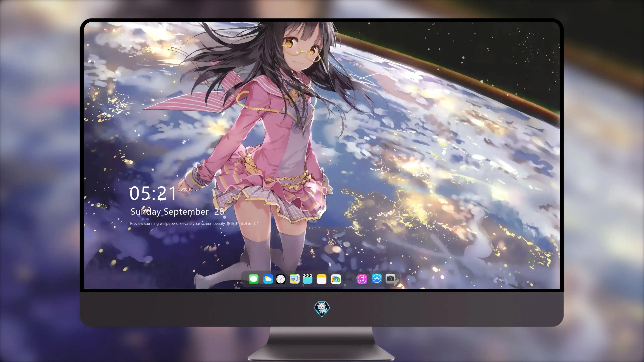This screenshot has width=644, height=362.
Task: Click the dragon mascot logo on monitor chin
Action: 322,309
